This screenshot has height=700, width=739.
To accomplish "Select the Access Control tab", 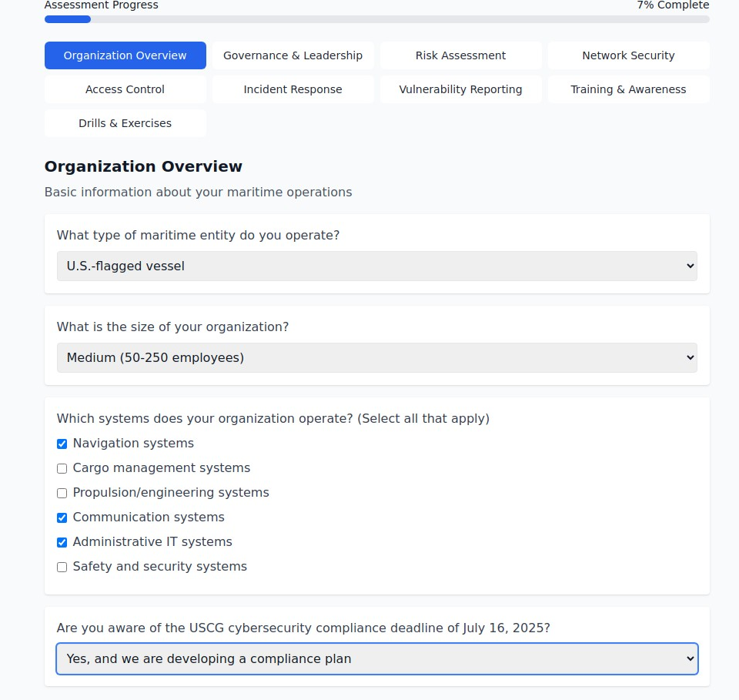I will pyautogui.click(x=125, y=89).
